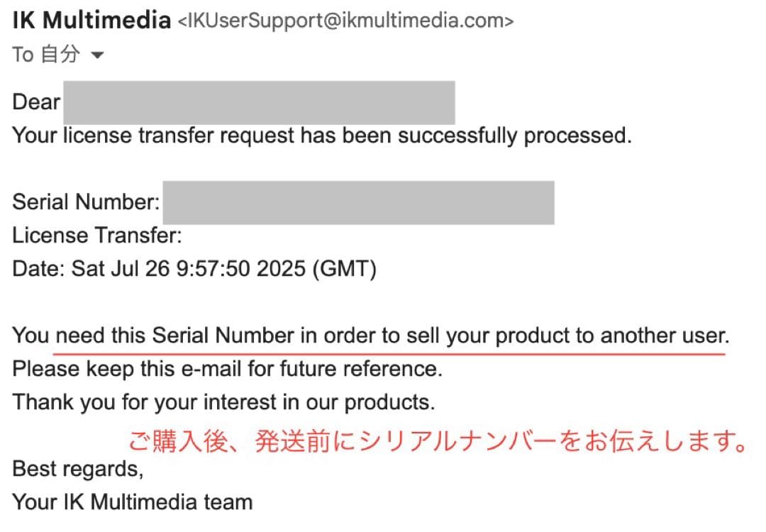The height and width of the screenshot is (532, 766).
Task: Click "Thank you for your interest" sentence
Action: [223, 402]
